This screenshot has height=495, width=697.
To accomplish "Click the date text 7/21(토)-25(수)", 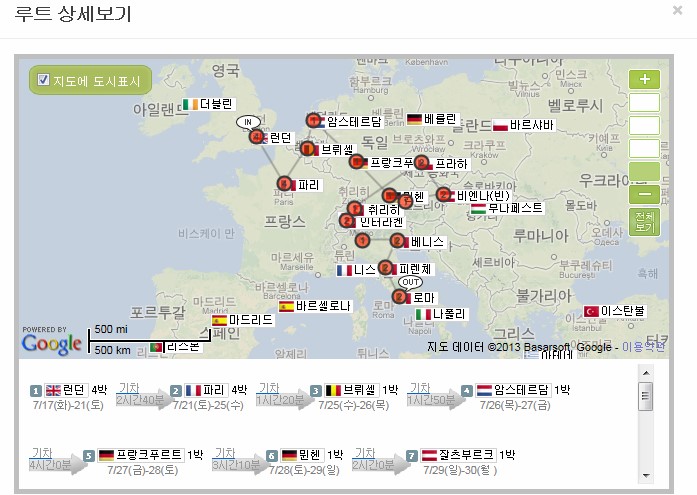I will [x=208, y=405].
